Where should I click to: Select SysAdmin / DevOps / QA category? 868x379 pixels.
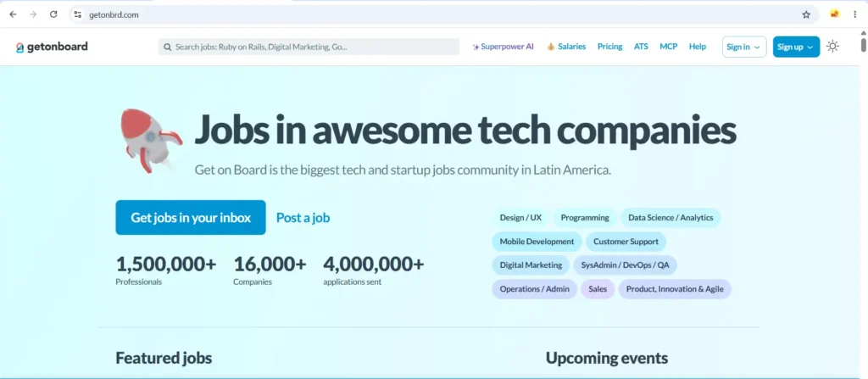click(x=625, y=265)
